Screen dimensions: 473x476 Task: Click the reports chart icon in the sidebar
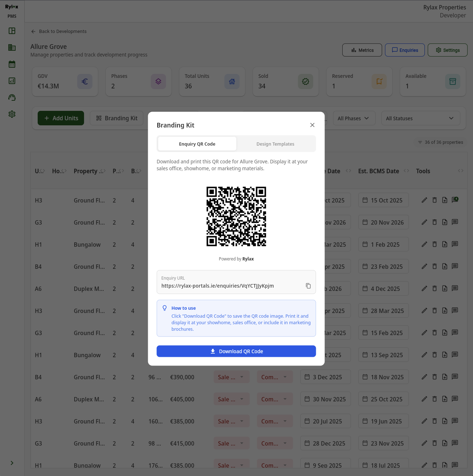tap(12, 81)
